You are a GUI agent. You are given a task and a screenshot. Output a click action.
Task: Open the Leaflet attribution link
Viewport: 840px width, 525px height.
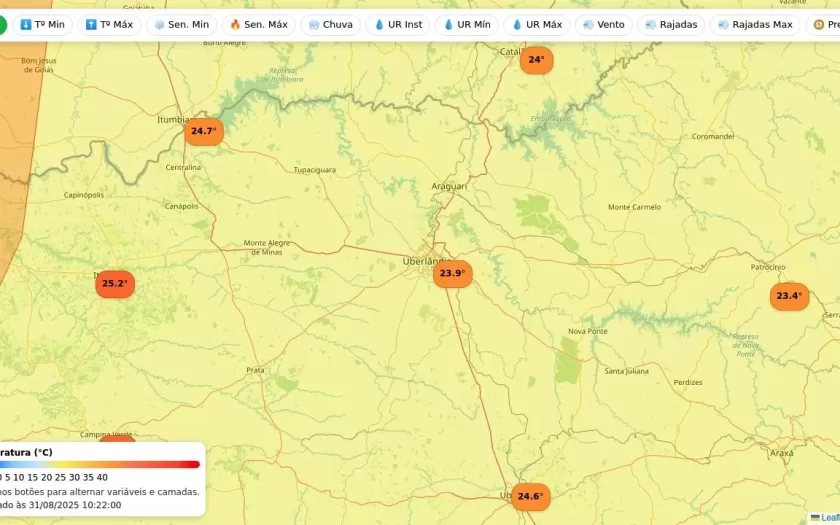click(x=829, y=517)
